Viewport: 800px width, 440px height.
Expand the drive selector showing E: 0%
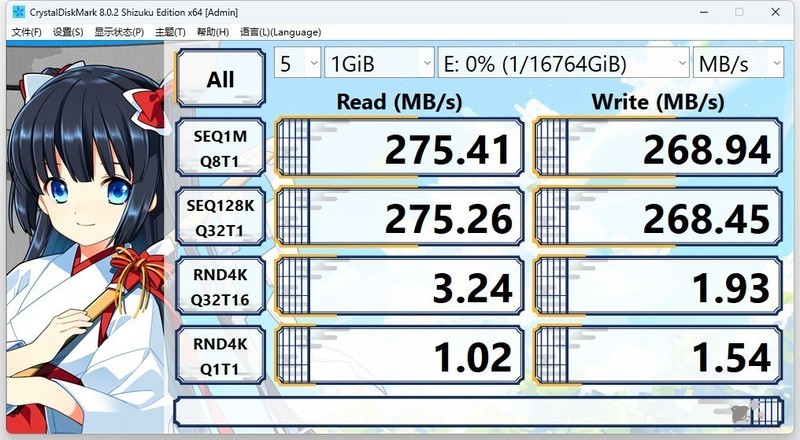(563, 63)
